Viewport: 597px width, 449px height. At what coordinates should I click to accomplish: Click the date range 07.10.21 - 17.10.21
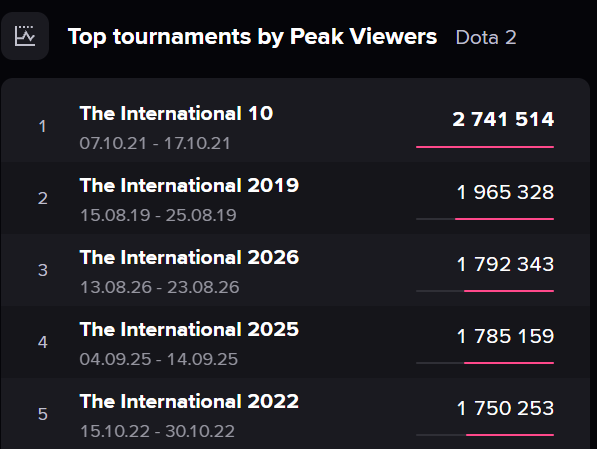(x=155, y=144)
